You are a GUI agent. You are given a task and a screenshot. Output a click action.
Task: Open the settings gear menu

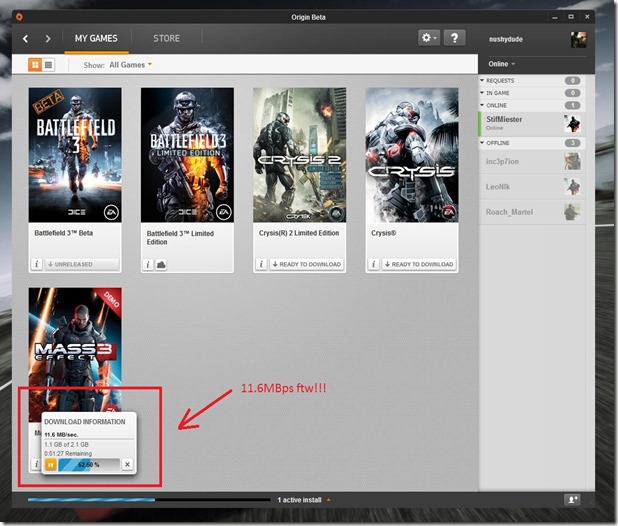[x=429, y=38]
